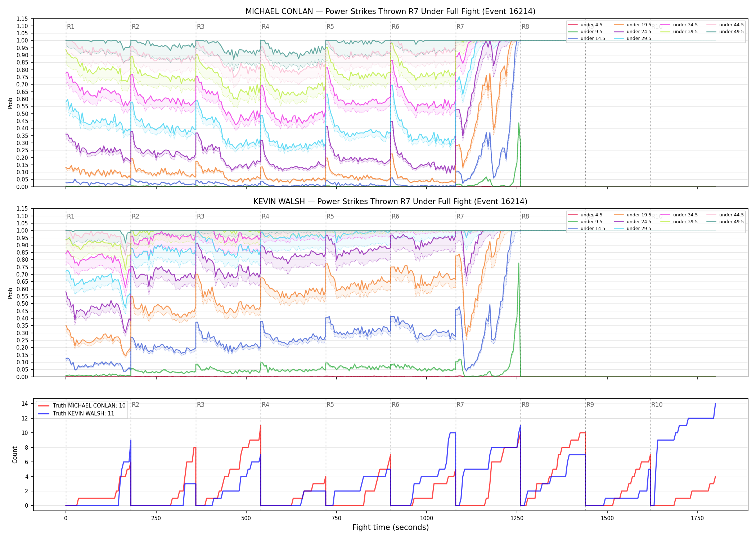Click the 500 tick on the time axis

tap(246, 518)
